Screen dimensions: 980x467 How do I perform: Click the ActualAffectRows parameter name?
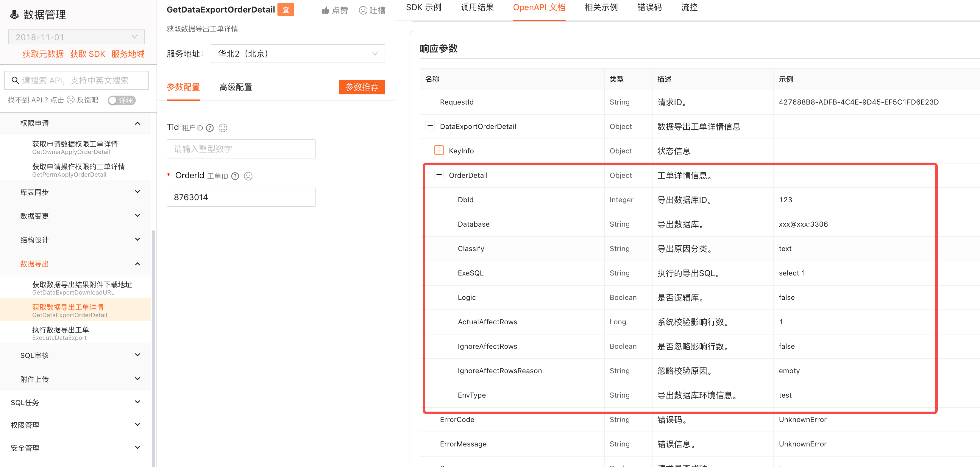pos(487,322)
